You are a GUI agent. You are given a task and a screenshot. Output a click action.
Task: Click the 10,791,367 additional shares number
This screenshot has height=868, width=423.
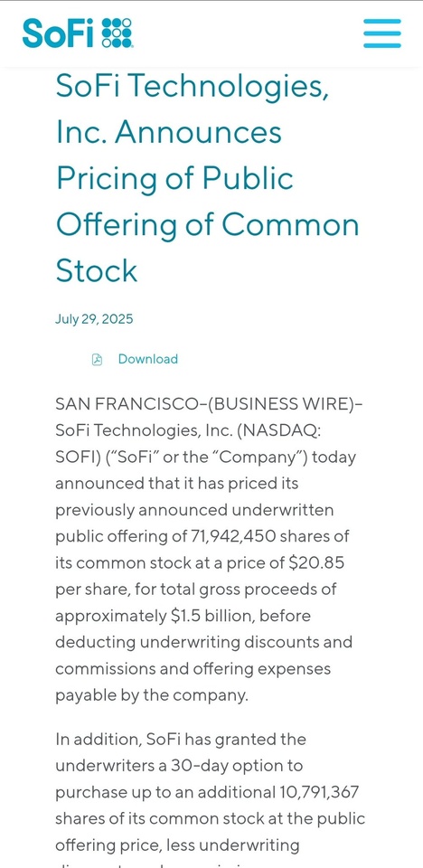318,793
